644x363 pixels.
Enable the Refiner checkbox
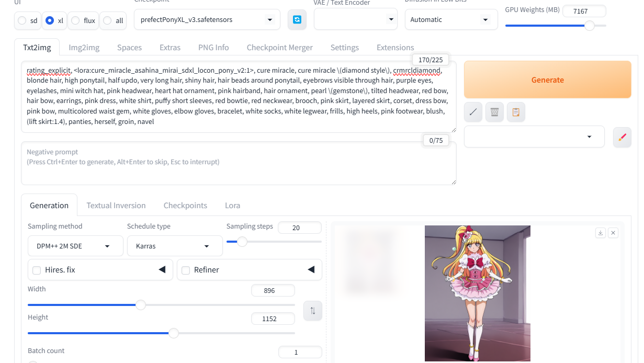point(186,270)
